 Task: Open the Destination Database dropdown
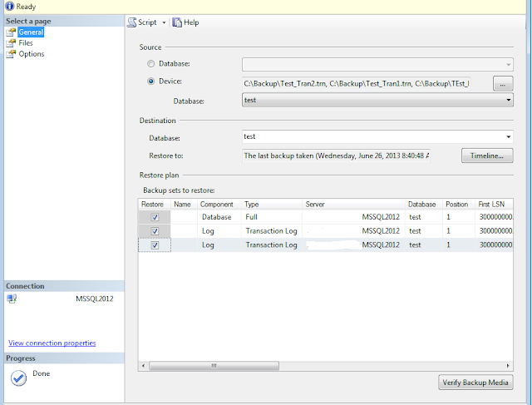(377, 137)
